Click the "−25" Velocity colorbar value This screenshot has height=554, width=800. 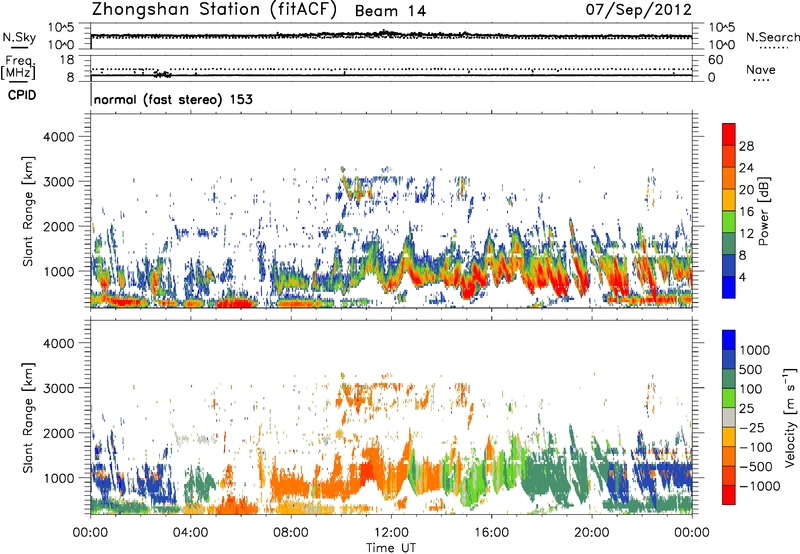coord(752,428)
